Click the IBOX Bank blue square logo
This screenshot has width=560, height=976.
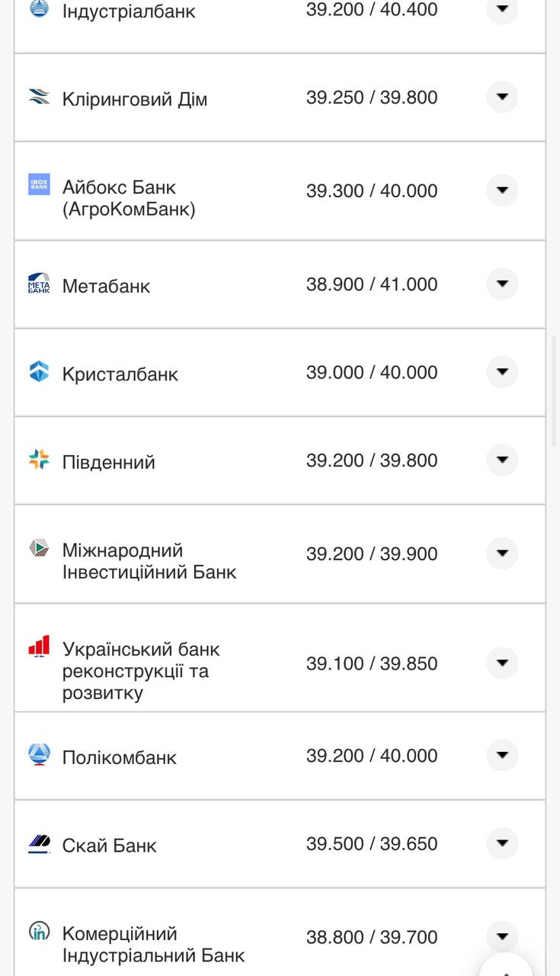pyautogui.click(x=39, y=183)
